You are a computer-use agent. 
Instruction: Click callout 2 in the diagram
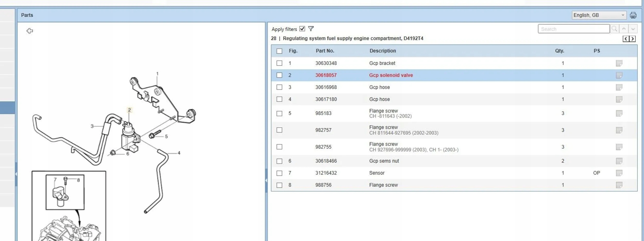pyautogui.click(x=129, y=110)
